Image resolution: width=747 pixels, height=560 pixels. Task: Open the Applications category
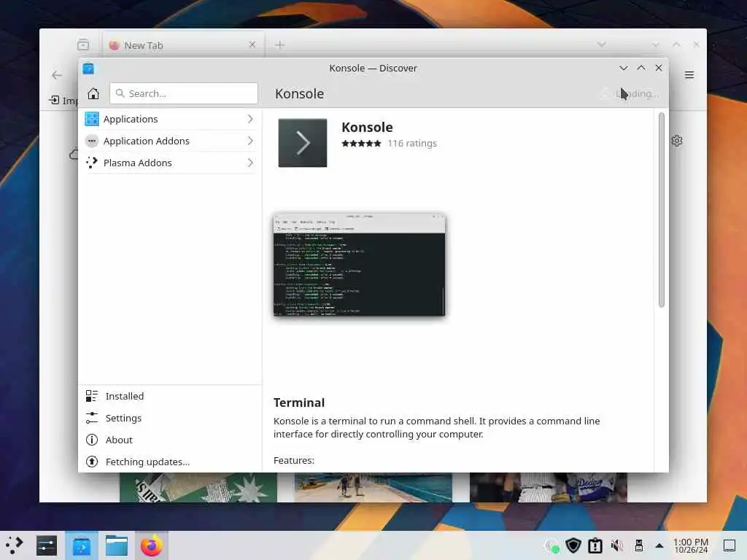pos(170,119)
